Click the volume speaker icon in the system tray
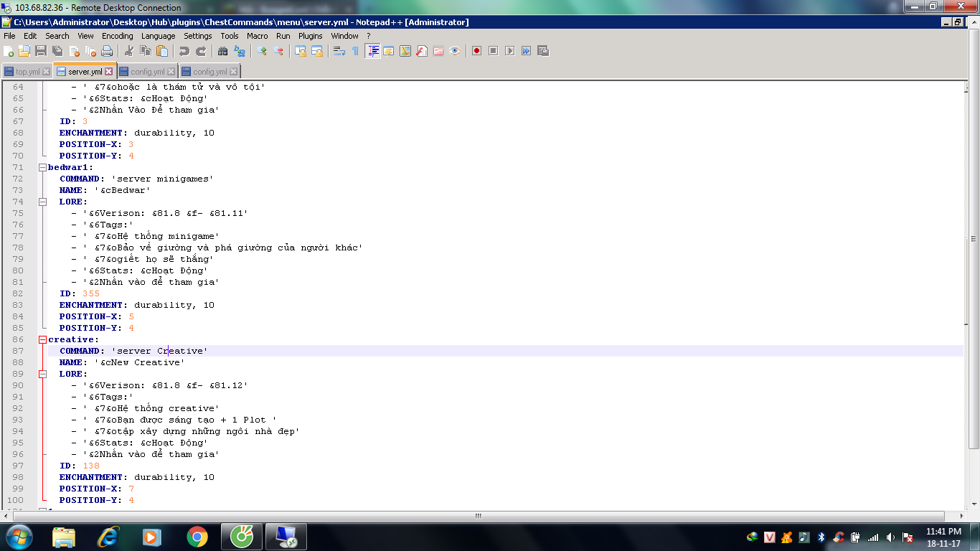This screenshot has height=551, width=980. tap(890, 537)
